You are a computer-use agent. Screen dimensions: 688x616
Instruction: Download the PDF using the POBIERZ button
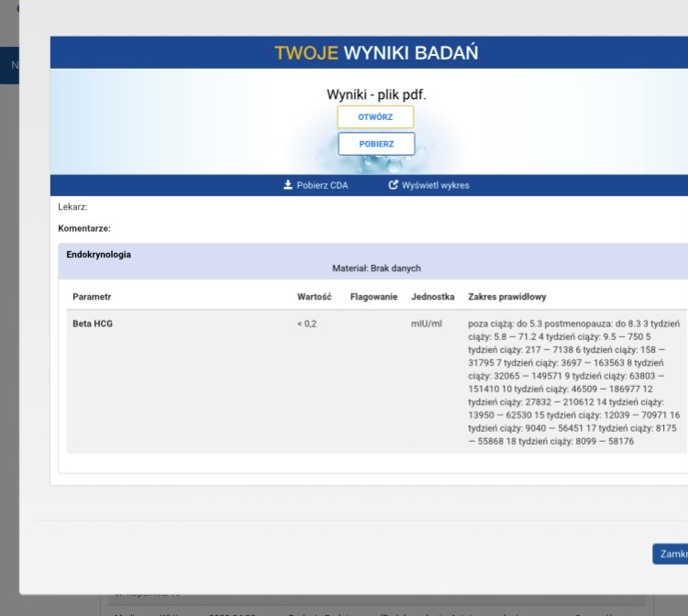click(x=376, y=144)
